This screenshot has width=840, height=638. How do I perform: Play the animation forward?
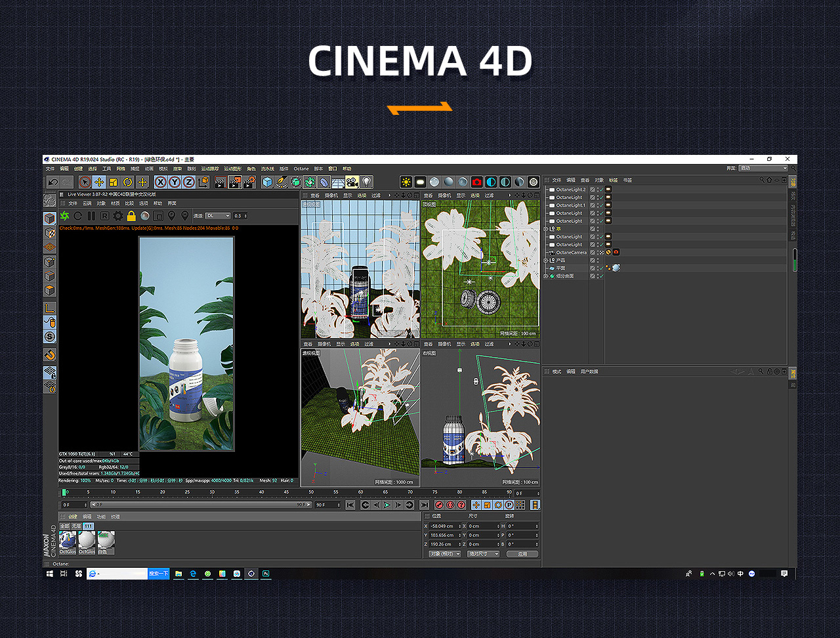(x=387, y=505)
